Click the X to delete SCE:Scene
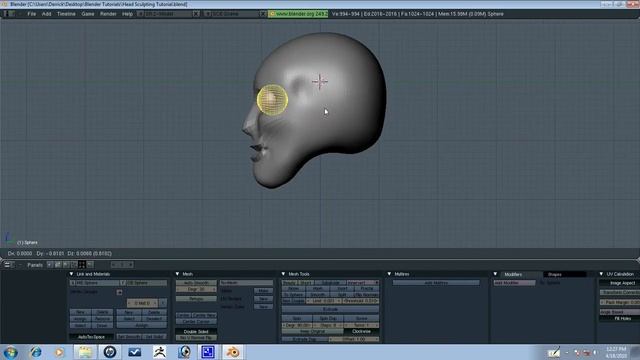Image resolution: width=640 pixels, height=360 pixels. 263,14
